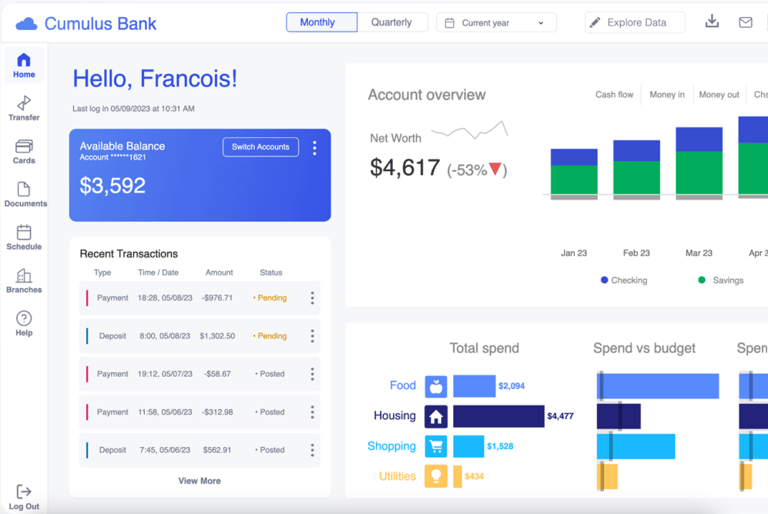Click the Shopping total spend bar
The height and width of the screenshot is (514, 768).
[x=468, y=446]
